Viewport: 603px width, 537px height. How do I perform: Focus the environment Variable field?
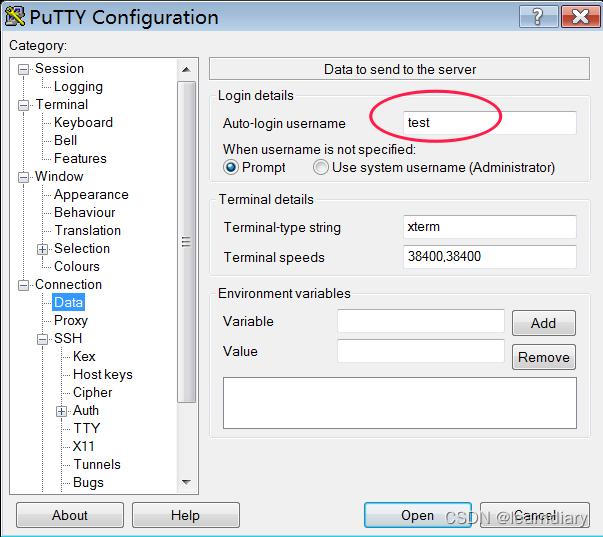(421, 321)
